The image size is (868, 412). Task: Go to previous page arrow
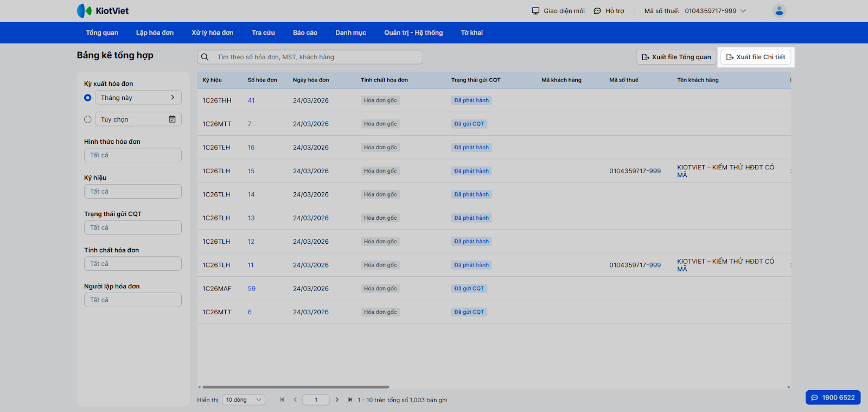pyautogui.click(x=295, y=400)
